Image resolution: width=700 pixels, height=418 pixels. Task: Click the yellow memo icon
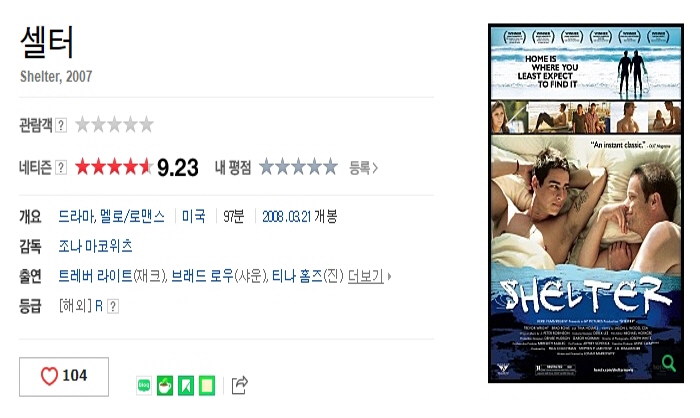[x=207, y=385]
